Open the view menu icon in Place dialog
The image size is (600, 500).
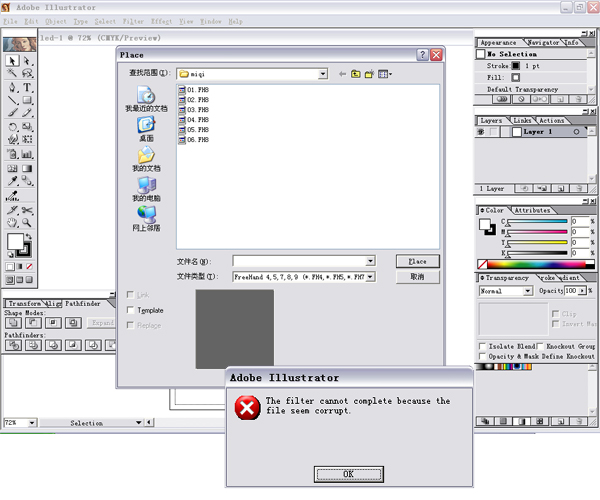pos(385,74)
